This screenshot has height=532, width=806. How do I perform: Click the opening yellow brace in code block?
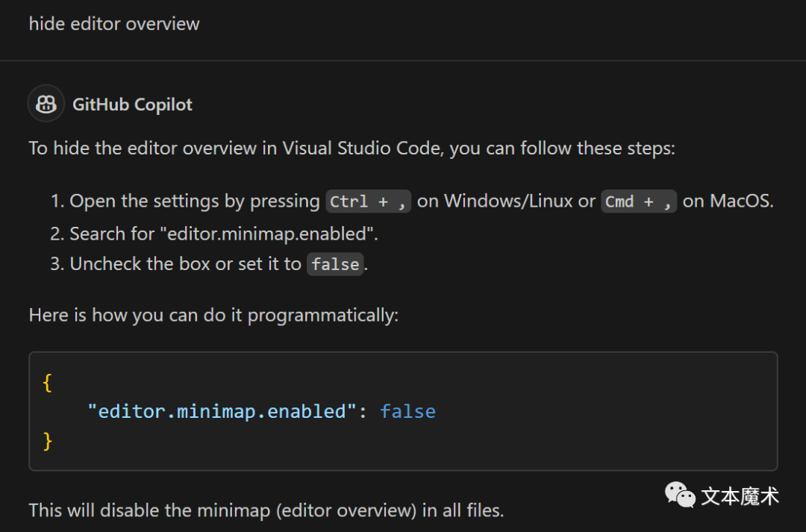click(x=47, y=383)
